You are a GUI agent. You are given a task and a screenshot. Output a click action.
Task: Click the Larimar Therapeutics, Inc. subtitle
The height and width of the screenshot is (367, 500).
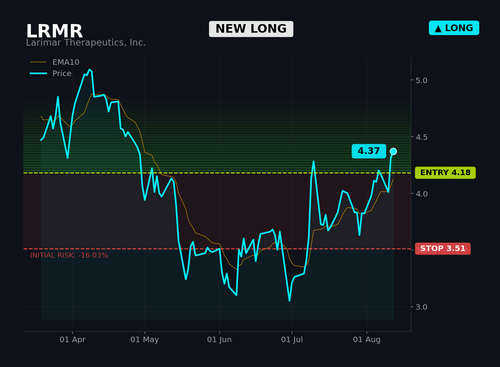(86, 43)
